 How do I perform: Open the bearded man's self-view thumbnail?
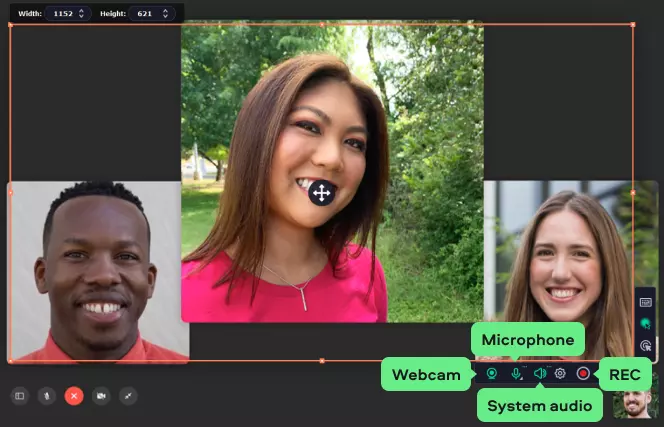click(x=634, y=404)
